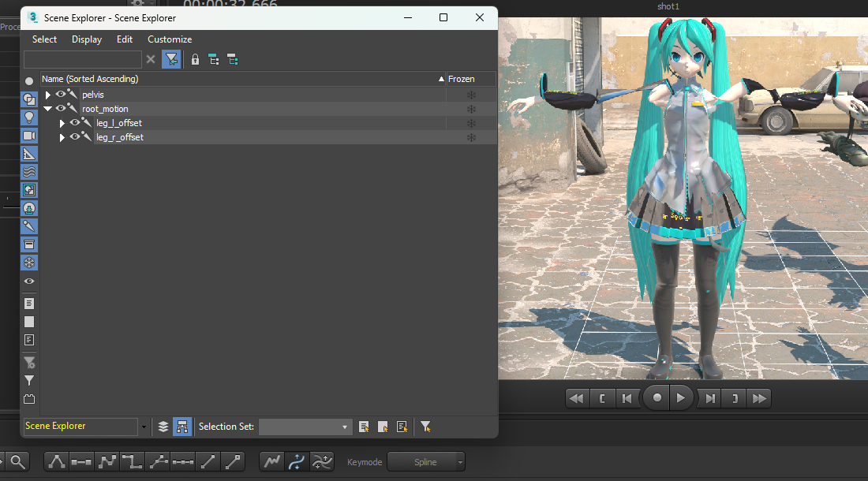Open the Select menu in Scene Explorer
868x481 pixels.
pyautogui.click(x=44, y=39)
